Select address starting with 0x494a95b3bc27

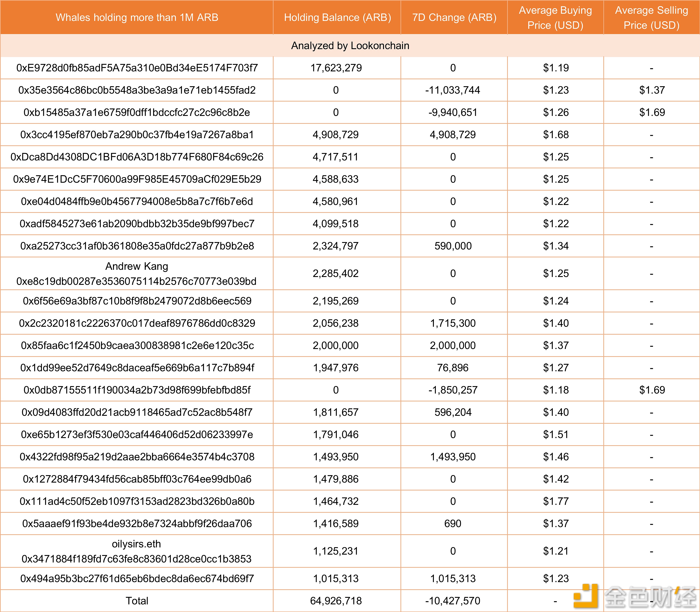[137, 579]
